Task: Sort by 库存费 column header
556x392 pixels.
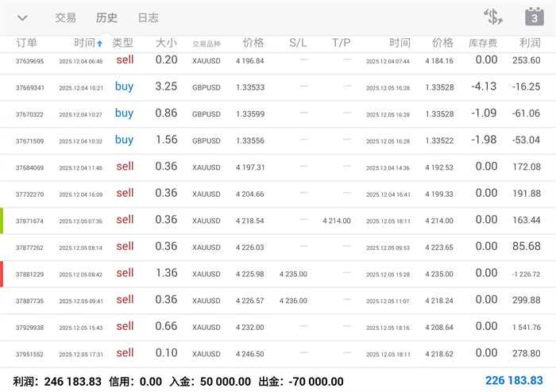Action: pos(485,43)
